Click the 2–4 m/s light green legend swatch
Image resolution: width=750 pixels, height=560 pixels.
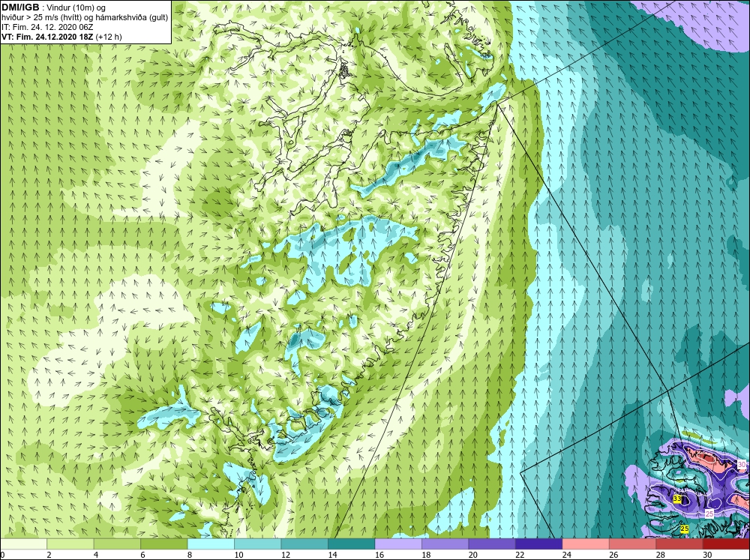click(70, 544)
